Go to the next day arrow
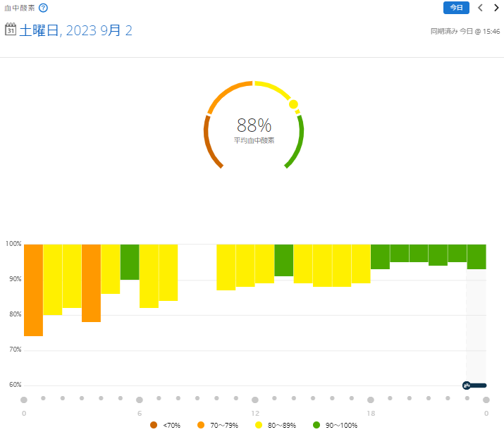 (496, 8)
